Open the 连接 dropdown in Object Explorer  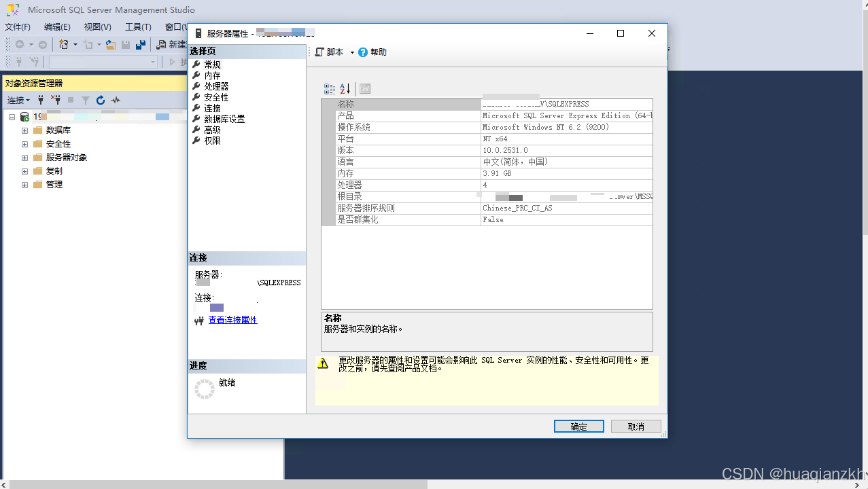click(18, 101)
